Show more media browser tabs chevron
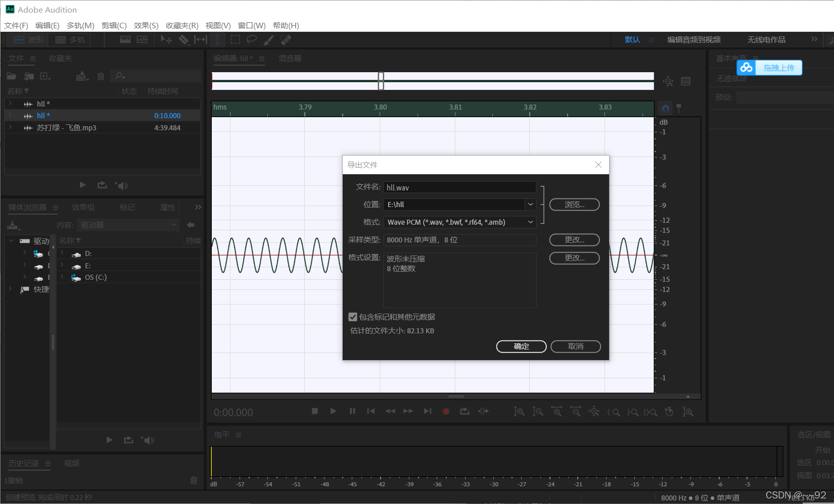The image size is (834, 504). coord(198,208)
